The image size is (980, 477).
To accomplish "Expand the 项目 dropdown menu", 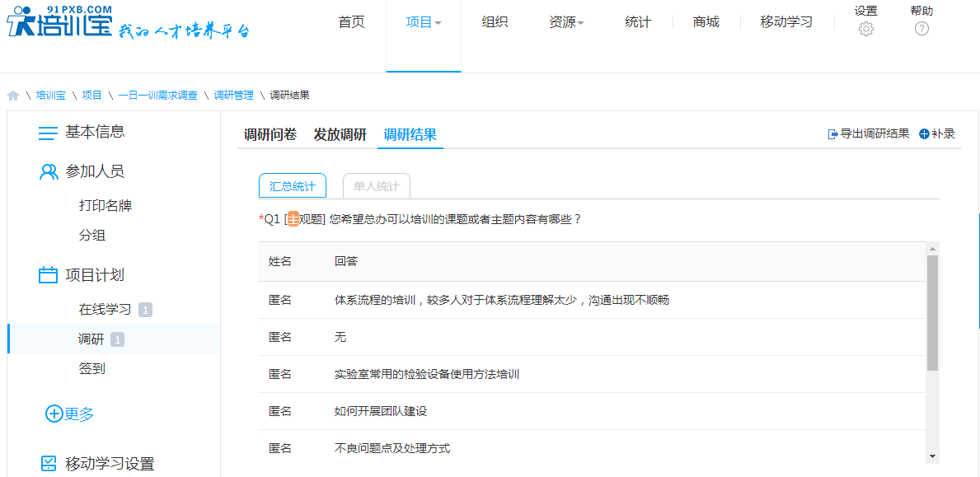I will point(424,22).
